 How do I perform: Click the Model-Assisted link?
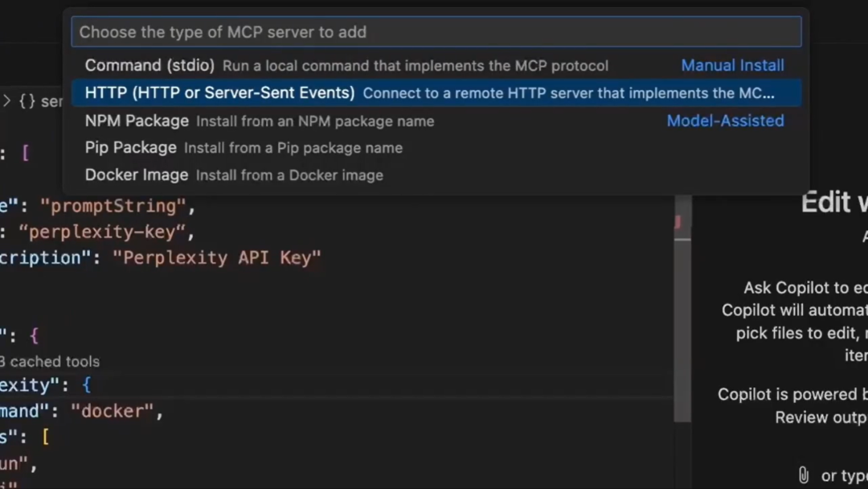pyautogui.click(x=725, y=121)
